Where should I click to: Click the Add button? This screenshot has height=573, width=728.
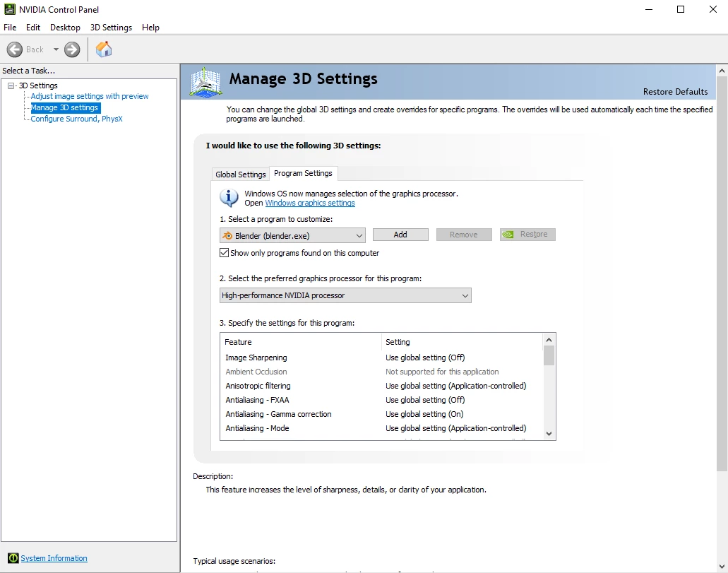tap(400, 235)
